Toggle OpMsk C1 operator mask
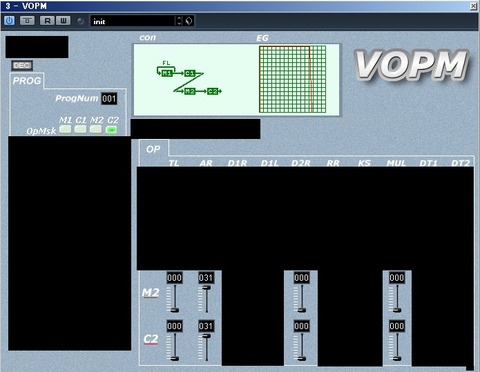Screen dimensions: 480x372 (81, 129)
